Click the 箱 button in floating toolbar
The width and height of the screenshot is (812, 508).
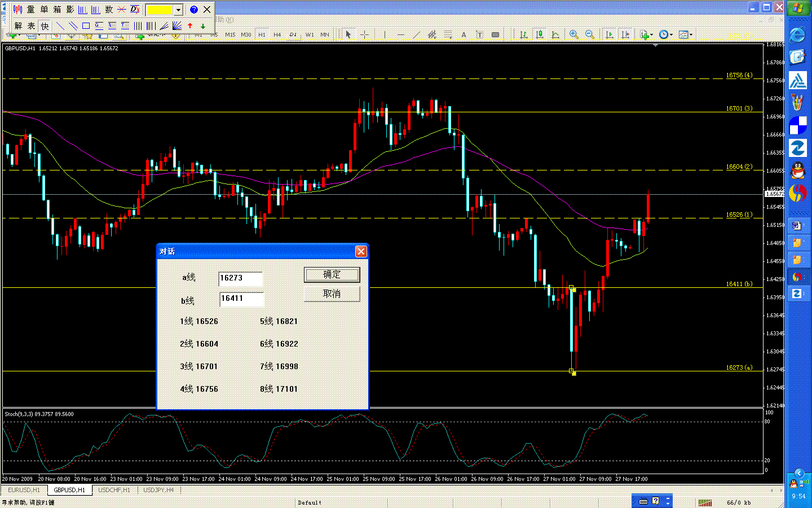coord(57,10)
